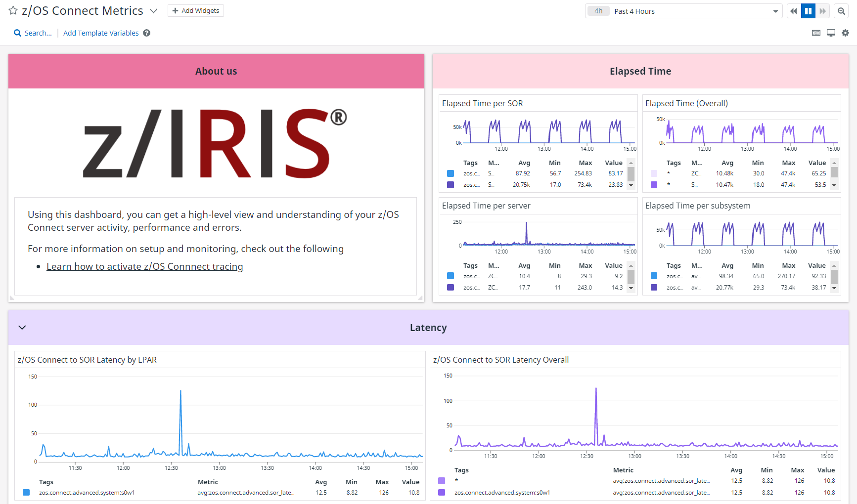Step back in the time range
The height and width of the screenshot is (504, 857).
(x=793, y=11)
